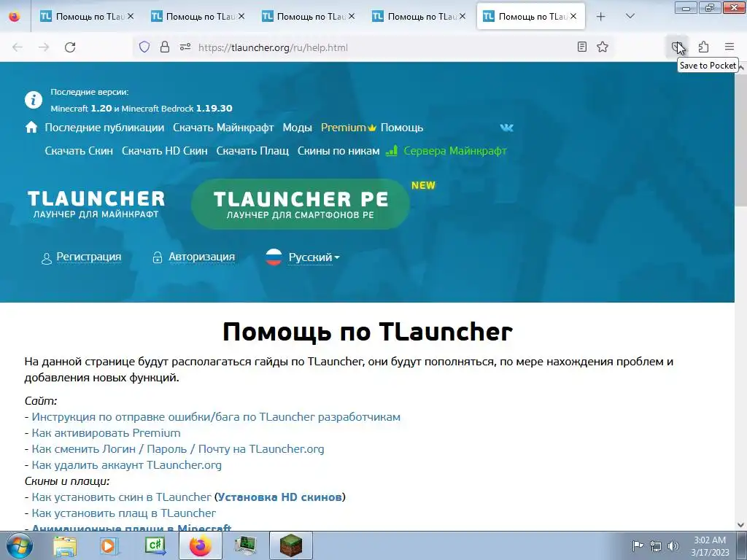Bookmark this page with the star
747x560 pixels.
(603, 47)
